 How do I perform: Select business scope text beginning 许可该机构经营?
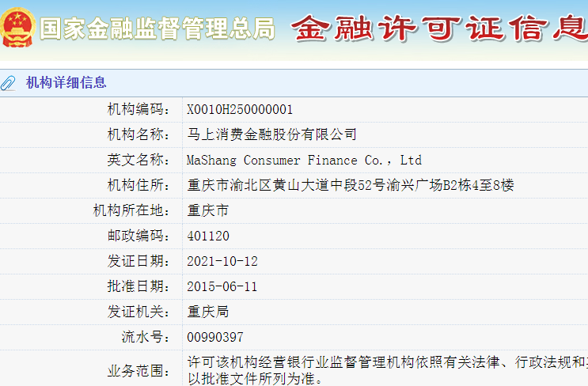[387, 370]
